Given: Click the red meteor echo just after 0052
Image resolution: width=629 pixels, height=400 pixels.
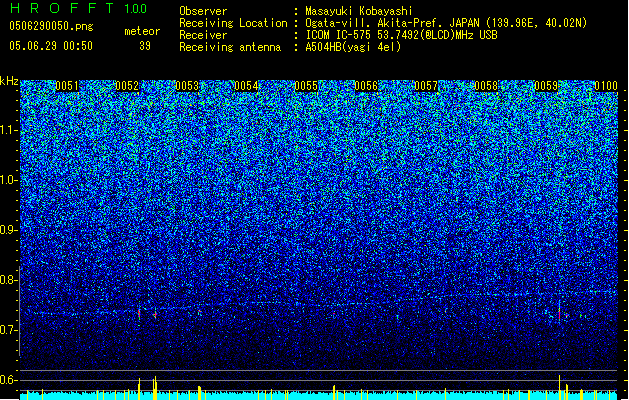Looking at the screenshot, I should 139,313.
